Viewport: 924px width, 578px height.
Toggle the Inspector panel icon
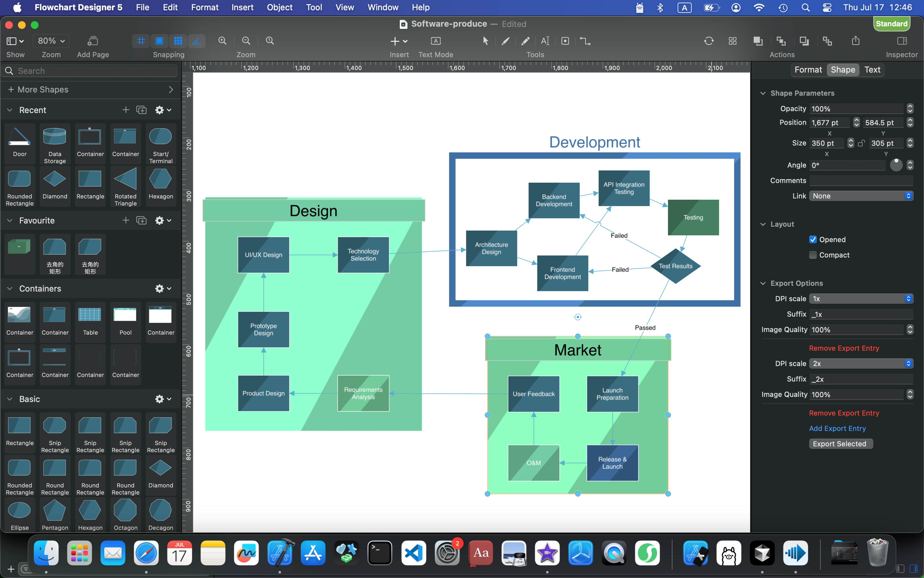click(x=902, y=41)
